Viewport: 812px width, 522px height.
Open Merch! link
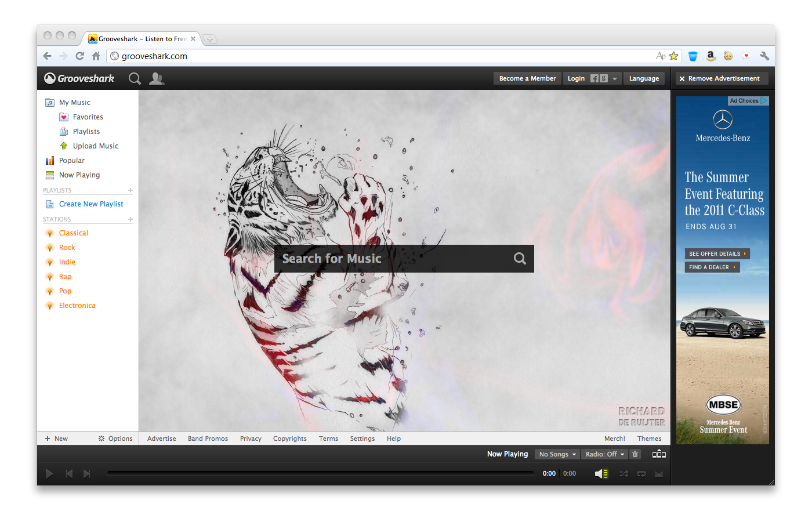pos(615,438)
